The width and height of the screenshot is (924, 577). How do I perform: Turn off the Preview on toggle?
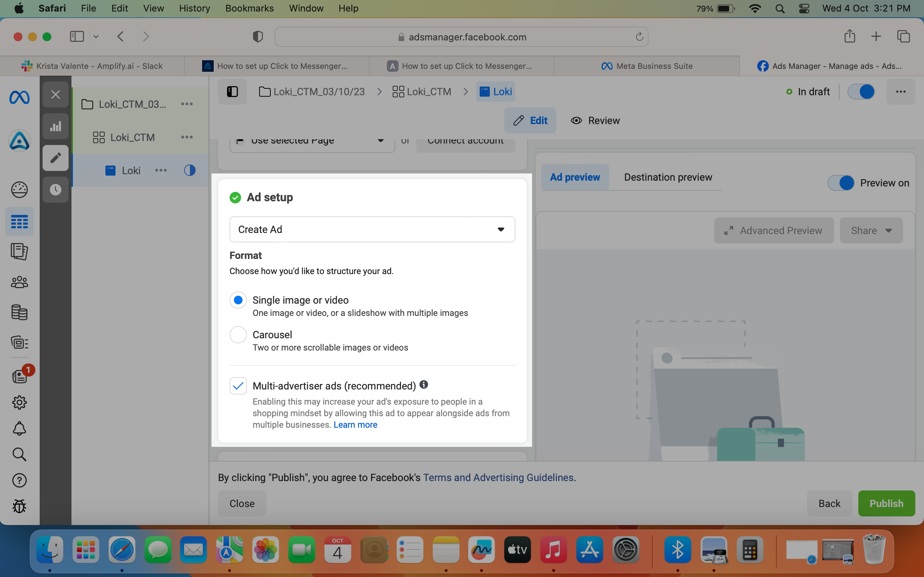click(x=841, y=183)
